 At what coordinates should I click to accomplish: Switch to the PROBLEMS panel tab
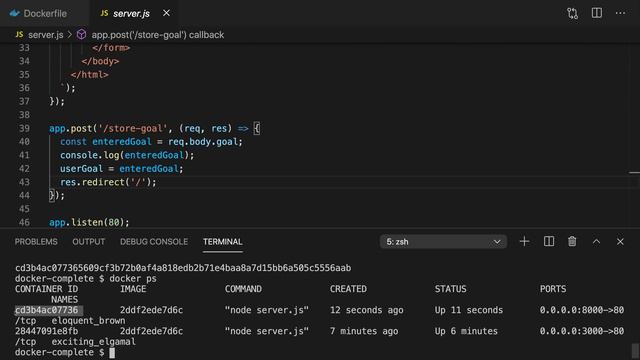[36, 242]
